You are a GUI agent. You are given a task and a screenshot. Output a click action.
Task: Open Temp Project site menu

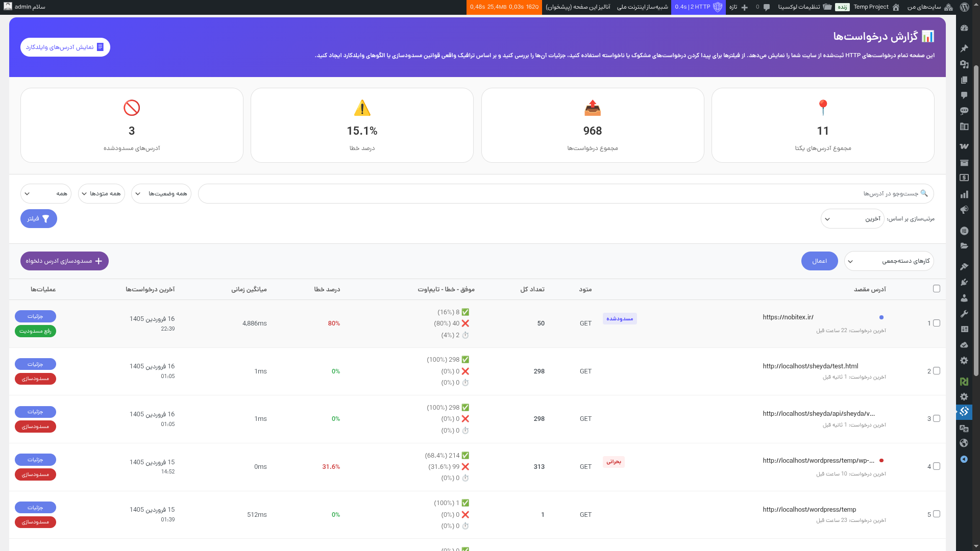pos(876,7)
